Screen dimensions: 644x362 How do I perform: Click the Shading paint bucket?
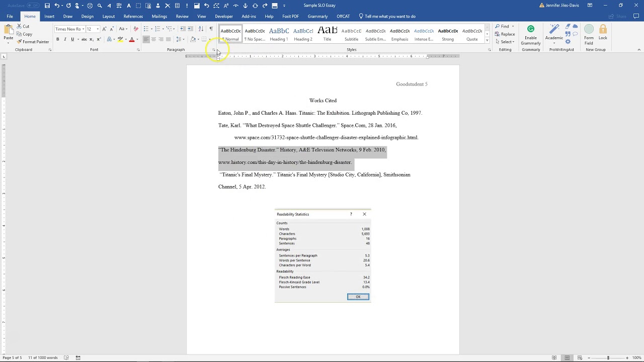pyautogui.click(x=193, y=39)
